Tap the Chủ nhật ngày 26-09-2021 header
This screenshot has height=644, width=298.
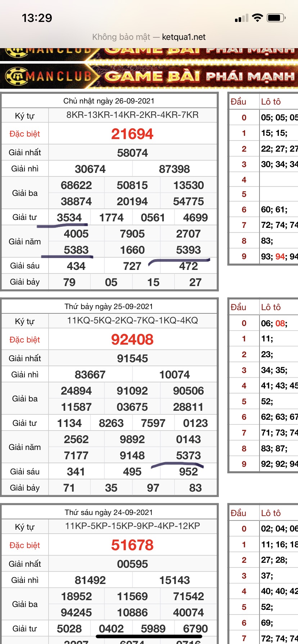coord(109,101)
